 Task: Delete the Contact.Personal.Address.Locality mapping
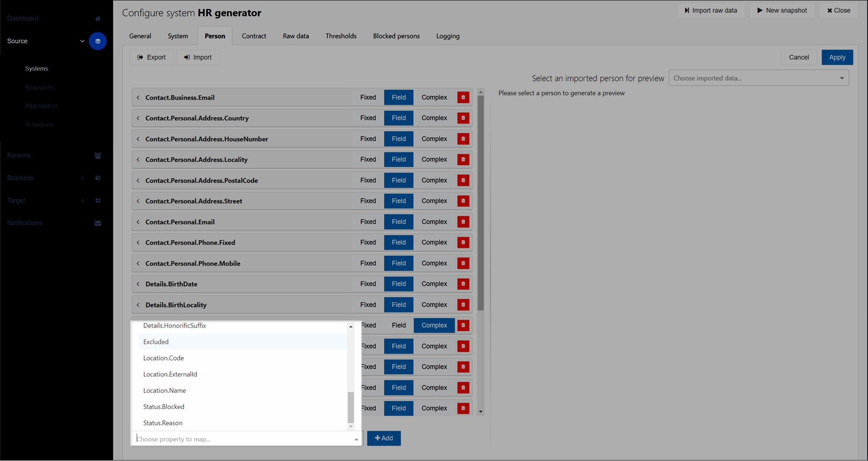tap(463, 159)
